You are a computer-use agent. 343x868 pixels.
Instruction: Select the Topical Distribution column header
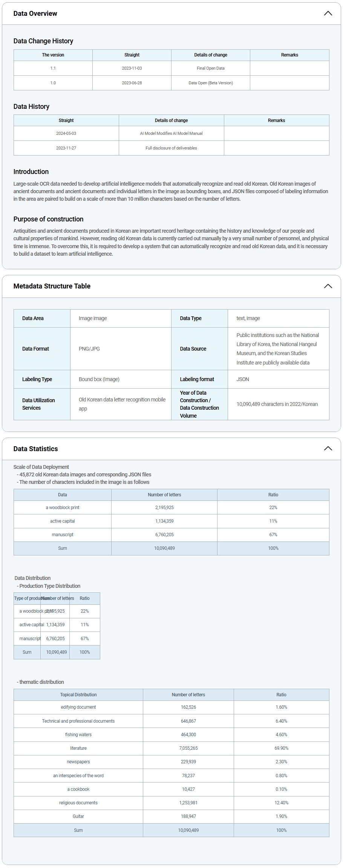point(78,695)
